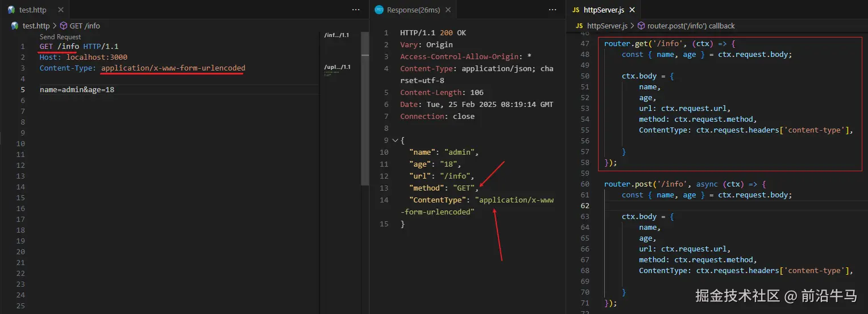The width and height of the screenshot is (868, 314).
Task: Click the "age": "18" JSON line
Action: tap(435, 164)
